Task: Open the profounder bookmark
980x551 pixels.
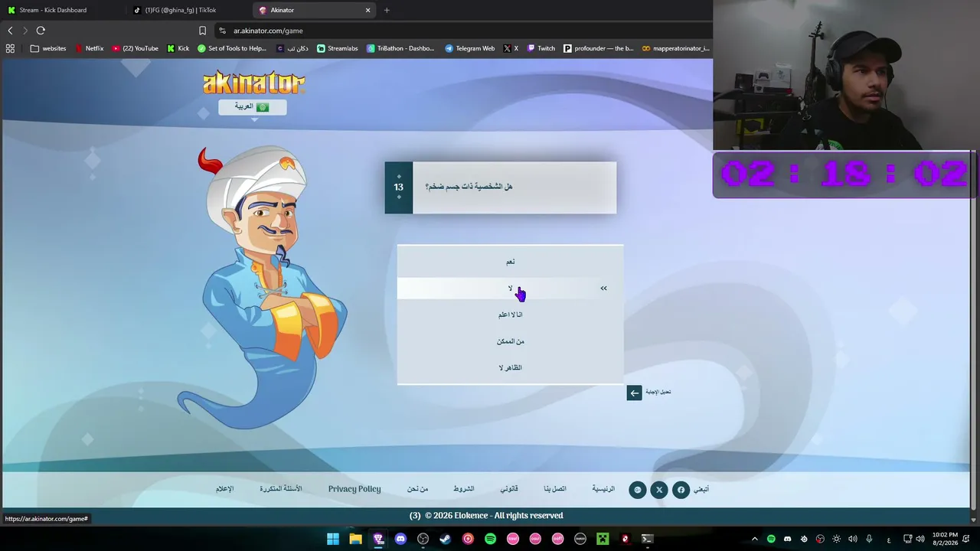Action: click(x=599, y=48)
